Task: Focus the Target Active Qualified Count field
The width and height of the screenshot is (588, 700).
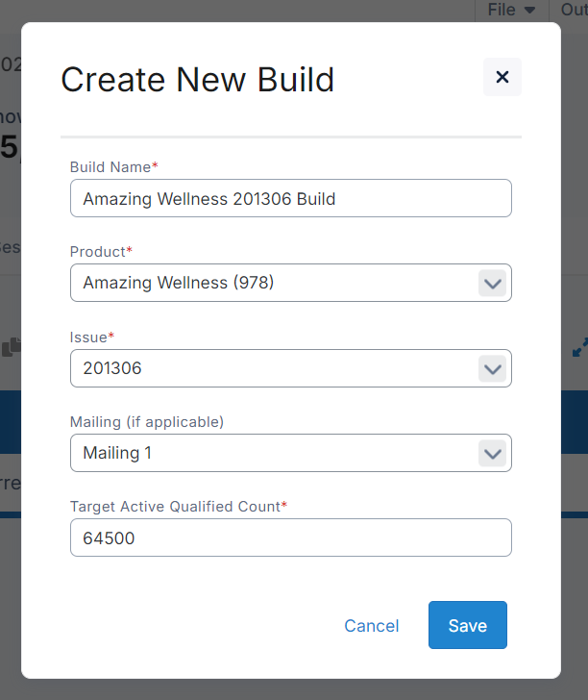Action: (290, 538)
